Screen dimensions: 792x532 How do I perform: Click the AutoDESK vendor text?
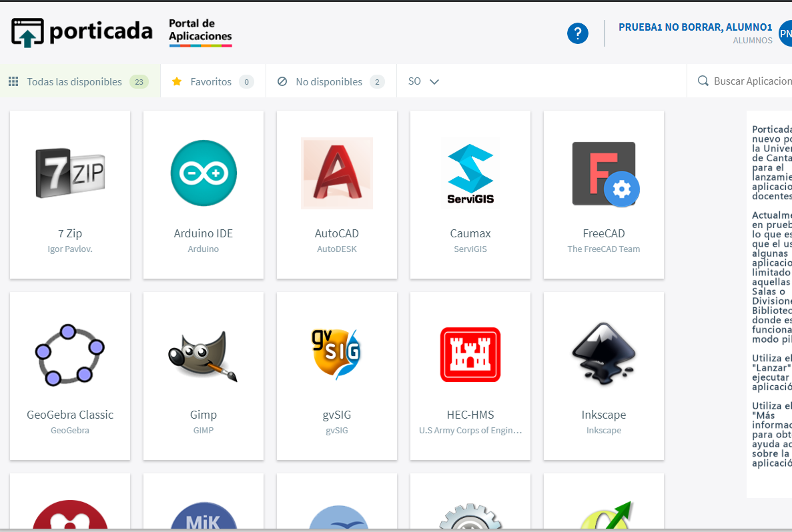tap(337, 249)
